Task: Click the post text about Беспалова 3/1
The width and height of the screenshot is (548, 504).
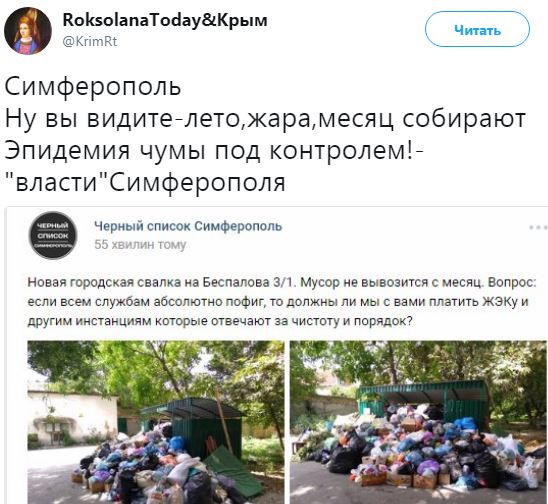Action: click(282, 282)
